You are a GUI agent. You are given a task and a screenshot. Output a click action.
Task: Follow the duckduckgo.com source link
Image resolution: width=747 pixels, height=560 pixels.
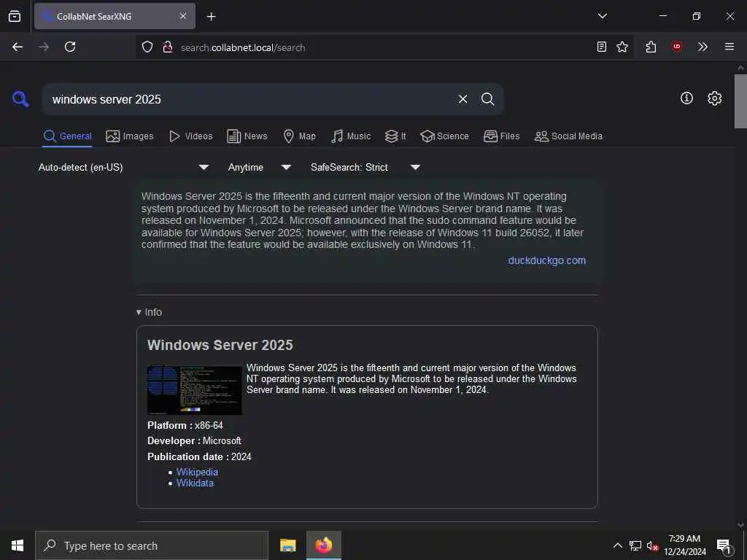point(546,260)
